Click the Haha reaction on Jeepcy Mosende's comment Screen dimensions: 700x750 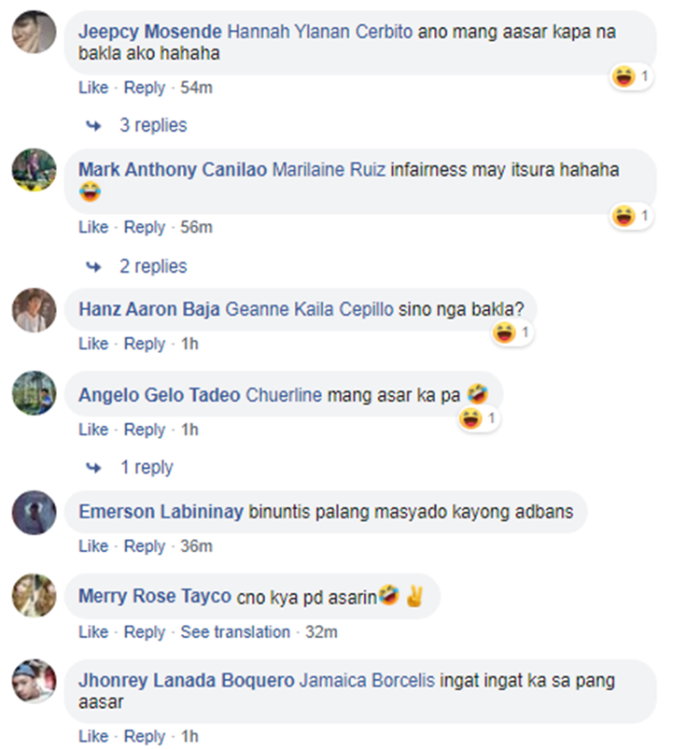(x=631, y=77)
